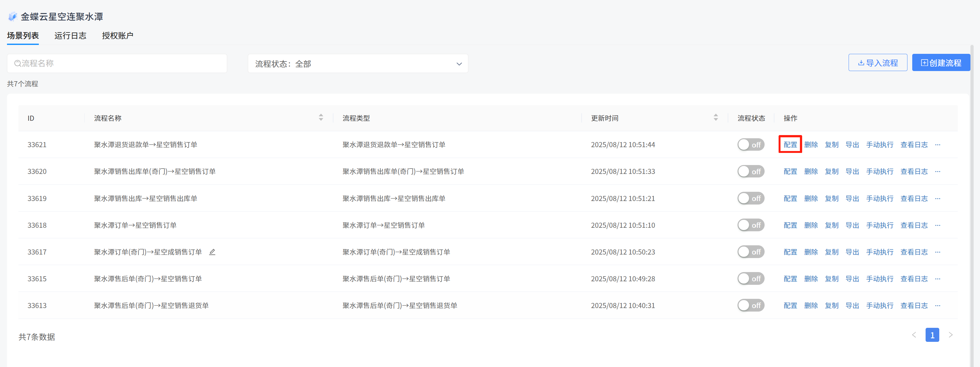The width and height of the screenshot is (980, 367).
Task: Sort the table by 流程名称 column
Action: 321,117
